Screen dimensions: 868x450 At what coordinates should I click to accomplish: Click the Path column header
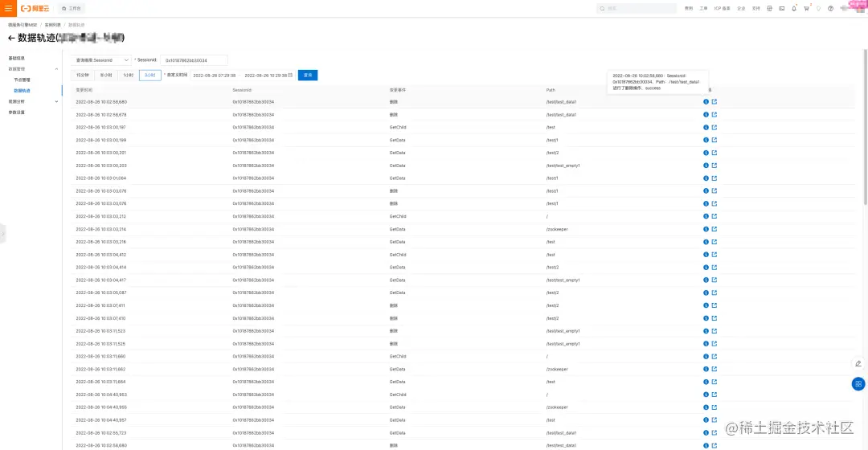coord(551,90)
